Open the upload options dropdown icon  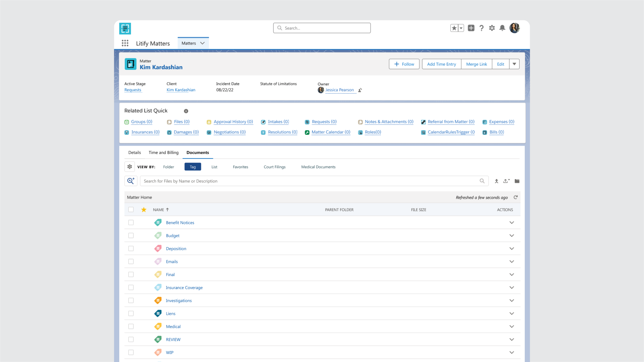(506, 181)
